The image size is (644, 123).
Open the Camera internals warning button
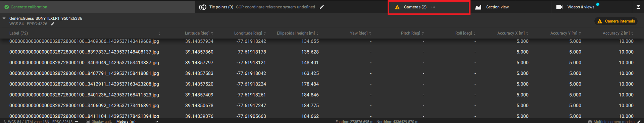pyautogui.click(x=616, y=21)
